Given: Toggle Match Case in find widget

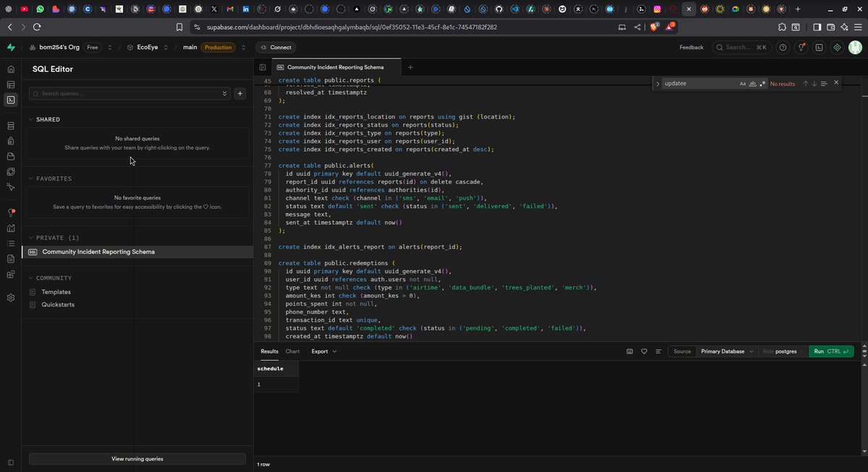Looking at the screenshot, I should [x=743, y=84].
